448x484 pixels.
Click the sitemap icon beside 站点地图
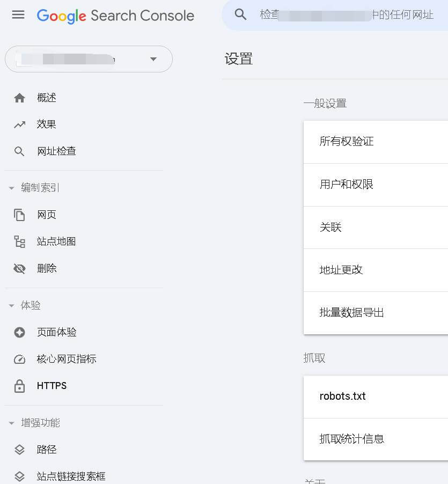(x=19, y=242)
